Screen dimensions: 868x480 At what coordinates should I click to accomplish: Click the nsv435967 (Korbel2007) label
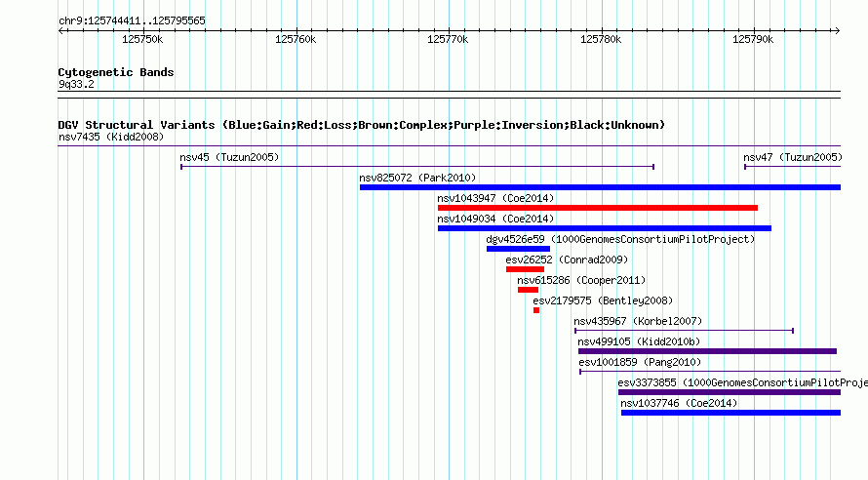click(x=638, y=321)
